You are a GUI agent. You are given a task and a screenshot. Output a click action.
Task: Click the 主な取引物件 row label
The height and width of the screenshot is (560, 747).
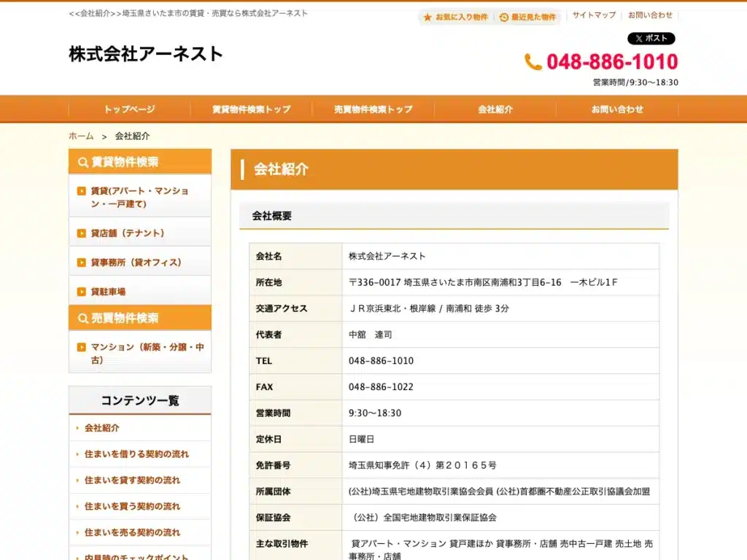point(282,544)
